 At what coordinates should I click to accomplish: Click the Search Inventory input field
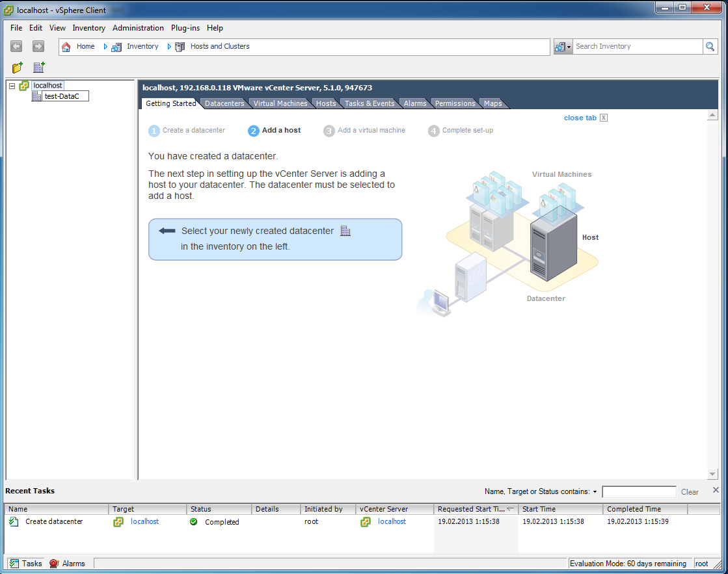pyautogui.click(x=638, y=46)
